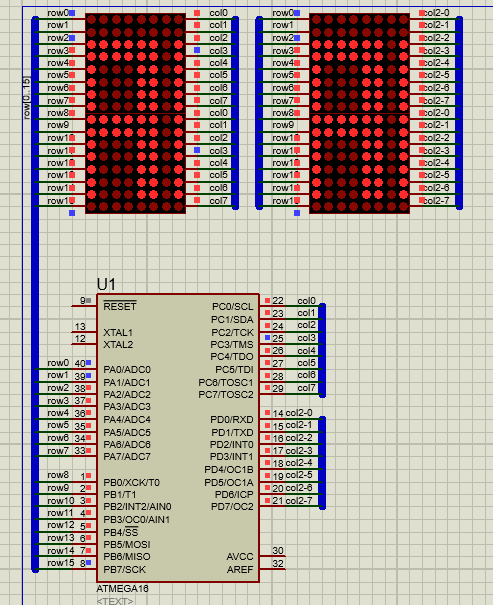Click the PD0/RXD pin name
This screenshot has width=493, height=605.
(232, 419)
